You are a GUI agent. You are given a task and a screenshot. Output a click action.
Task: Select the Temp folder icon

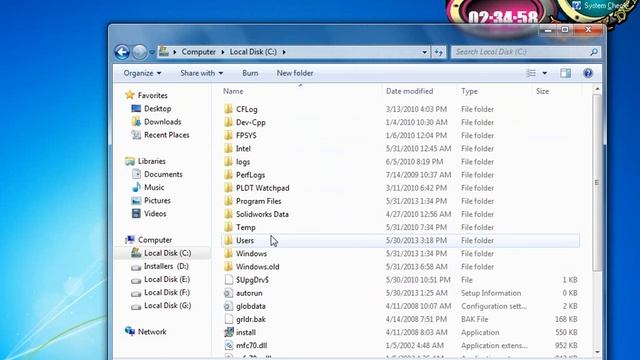coord(229,227)
